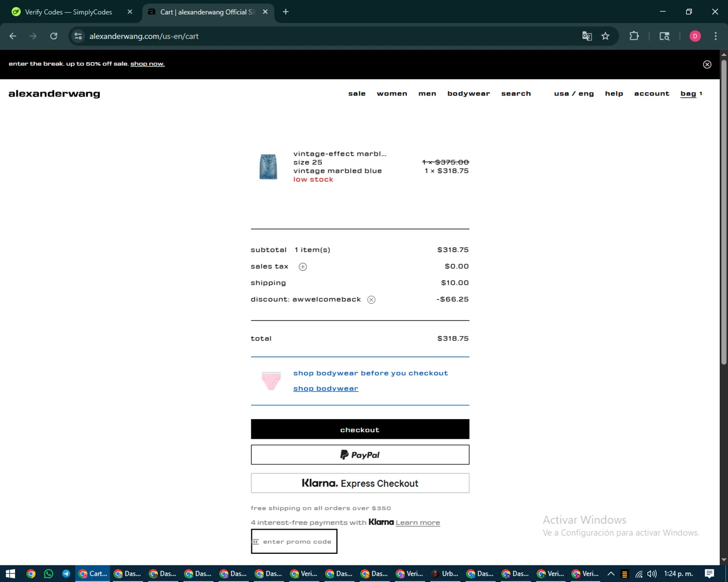Open the taskbar clock showing 1:24 p. m.
Screen dimensions: 728x582
(x=678, y=574)
